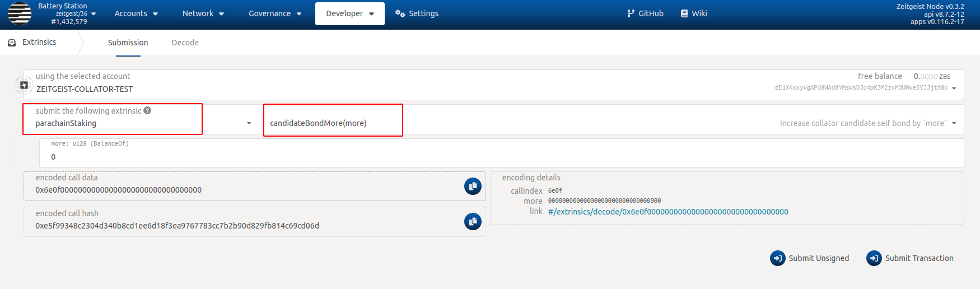980x289 pixels.
Task: Open the Wiki page link
Action: click(693, 13)
